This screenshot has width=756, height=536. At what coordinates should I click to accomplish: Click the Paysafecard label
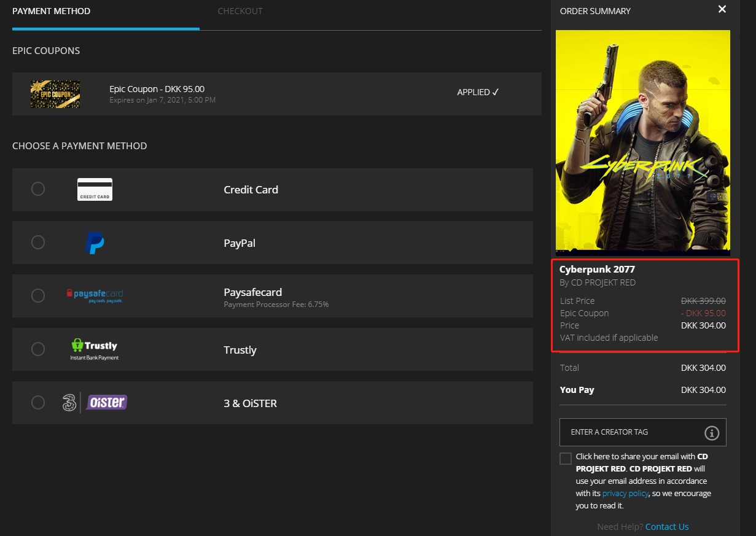253,292
